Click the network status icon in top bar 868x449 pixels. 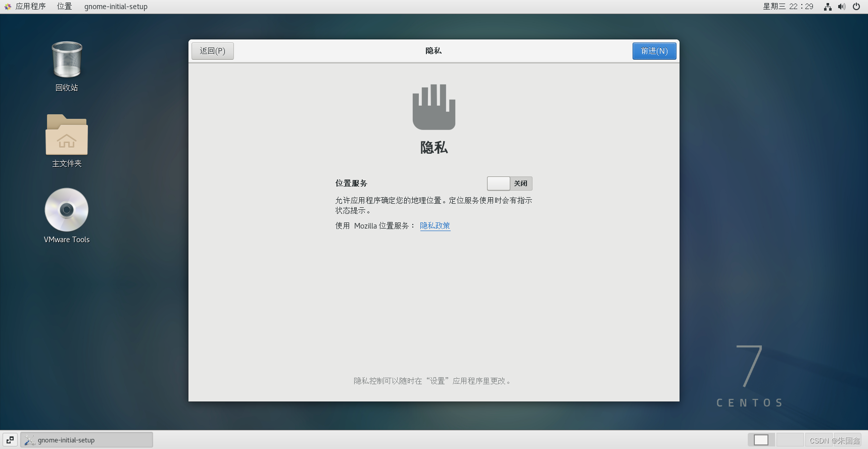coord(828,7)
